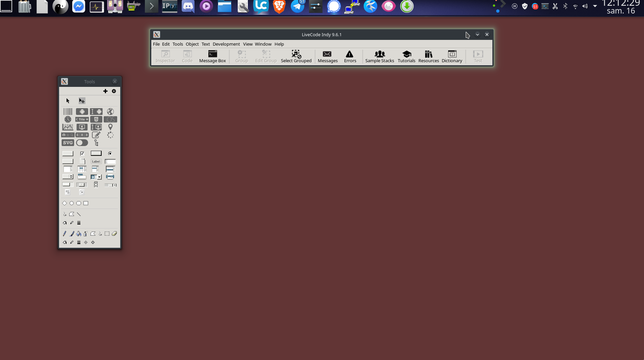The width and height of the screenshot is (644, 360).
Task: Open the File menu
Action: pos(156,44)
